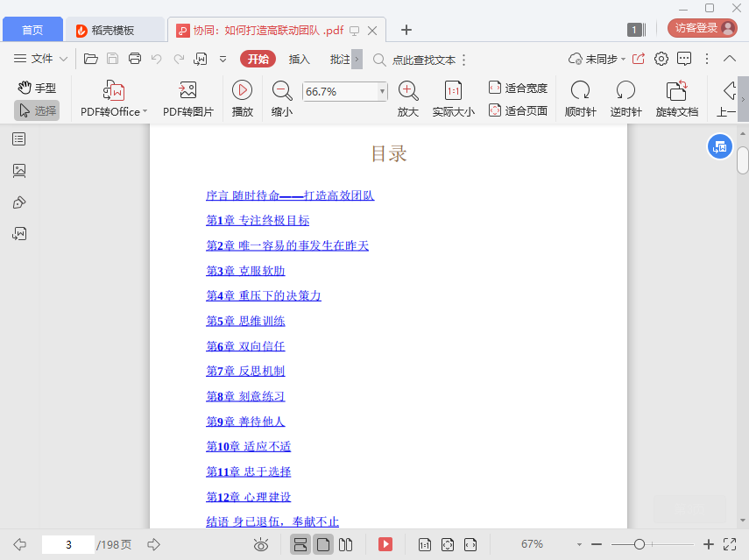Screen dimensions: 749x560
Task: Click fit page icon in status bar
Action: coord(448,544)
